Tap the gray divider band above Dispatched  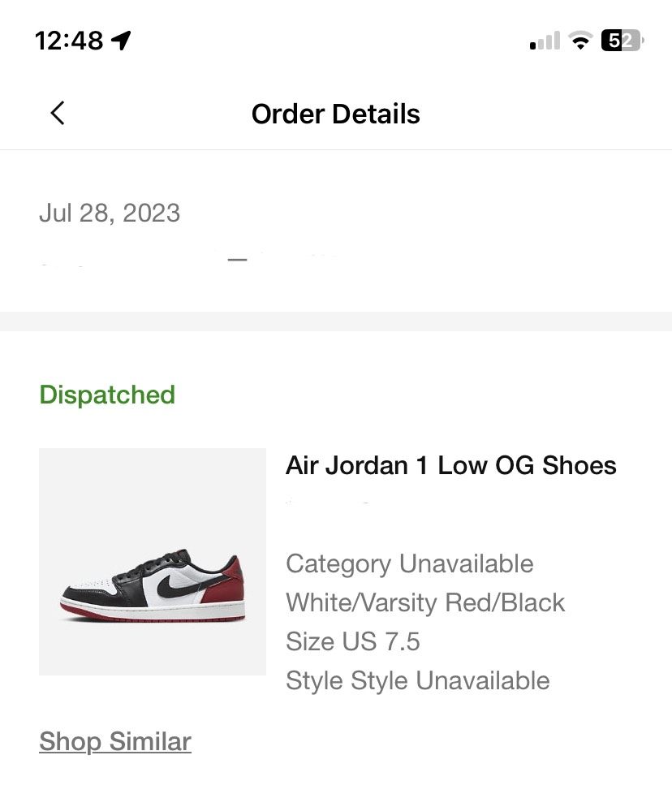(336, 321)
